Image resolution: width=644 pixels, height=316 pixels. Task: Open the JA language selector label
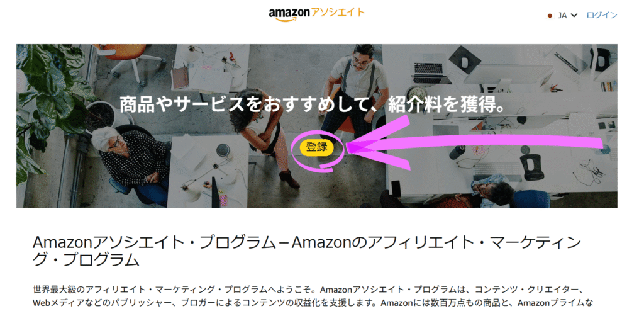(x=562, y=16)
